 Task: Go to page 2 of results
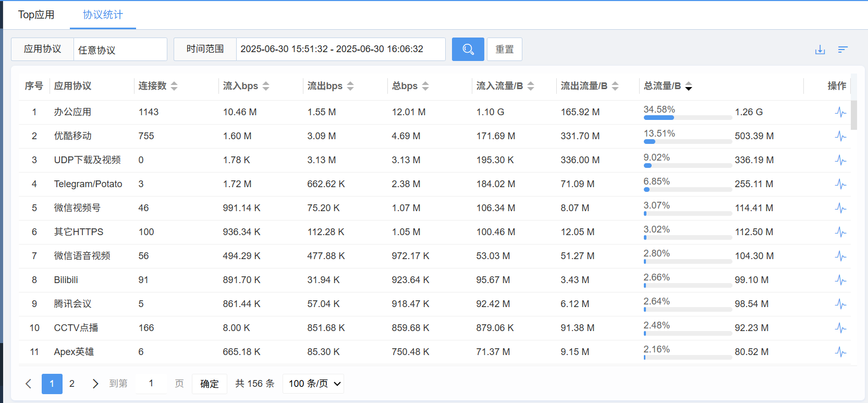click(x=72, y=384)
